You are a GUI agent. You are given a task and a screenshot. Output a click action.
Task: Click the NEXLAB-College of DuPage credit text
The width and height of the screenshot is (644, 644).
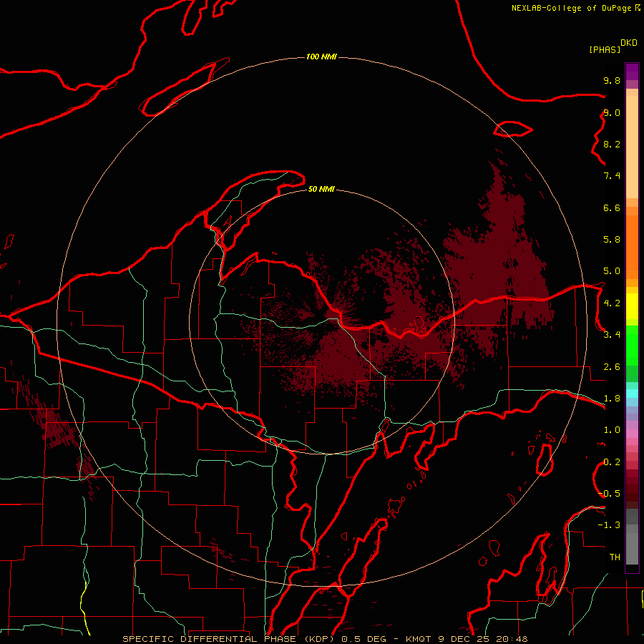(x=571, y=8)
